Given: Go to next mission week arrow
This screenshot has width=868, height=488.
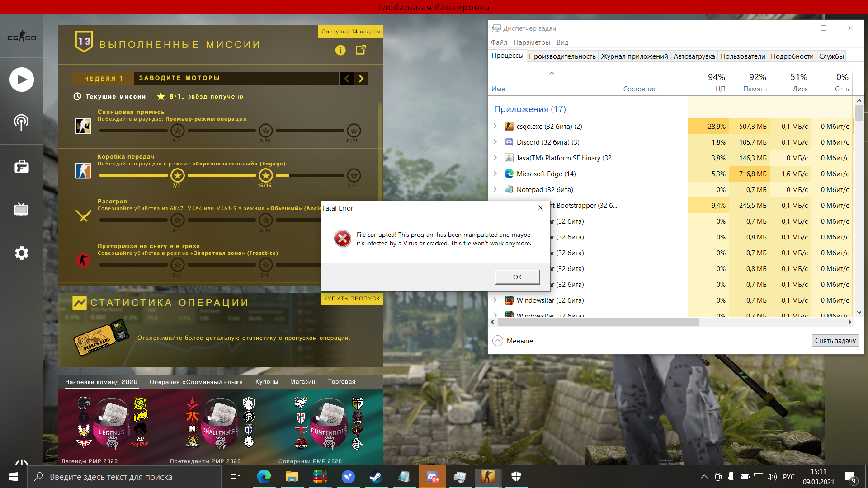Looking at the screenshot, I should 361,79.
